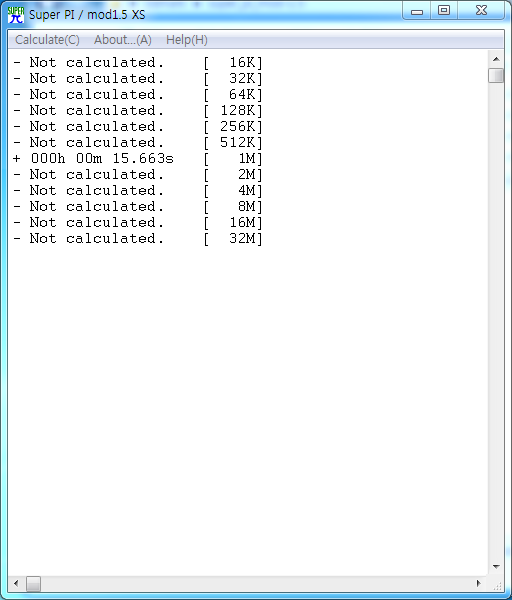
Task: Select the 64K not calculated row
Action: (x=138, y=95)
